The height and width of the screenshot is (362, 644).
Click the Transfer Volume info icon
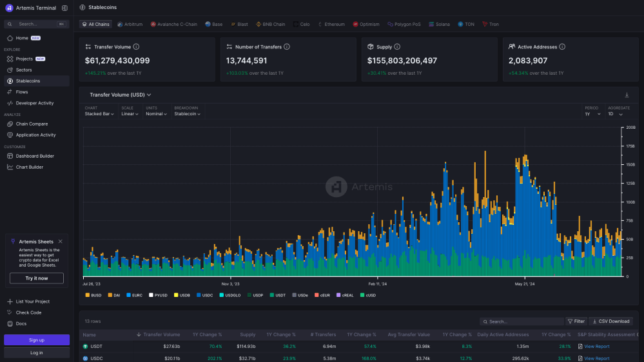coord(136,47)
